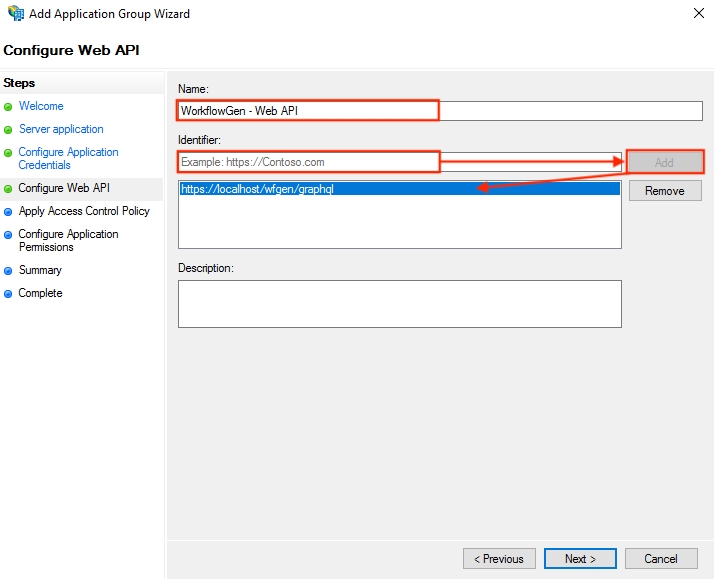Click the green bullet beside Server application
The height and width of the screenshot is (579, 714).
(9, 129)
